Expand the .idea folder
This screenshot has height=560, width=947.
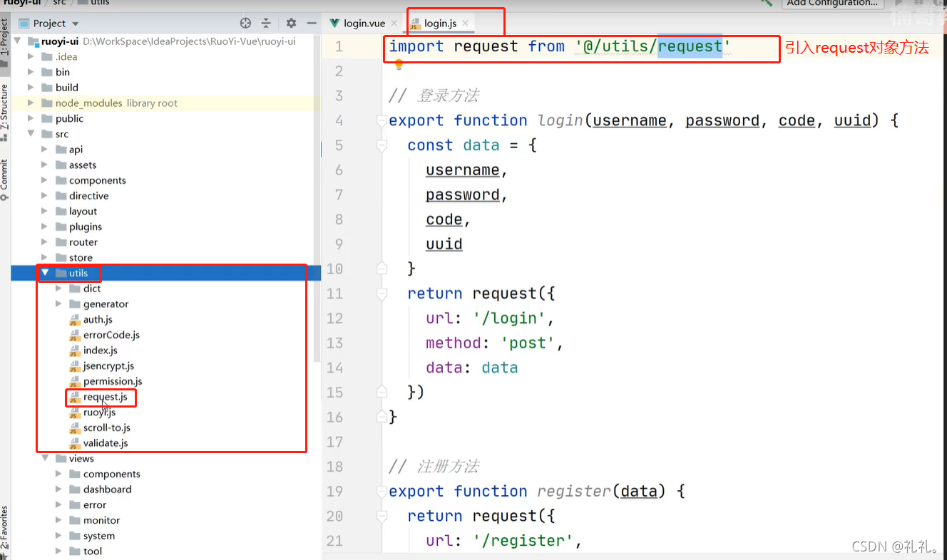pos(31,57)
